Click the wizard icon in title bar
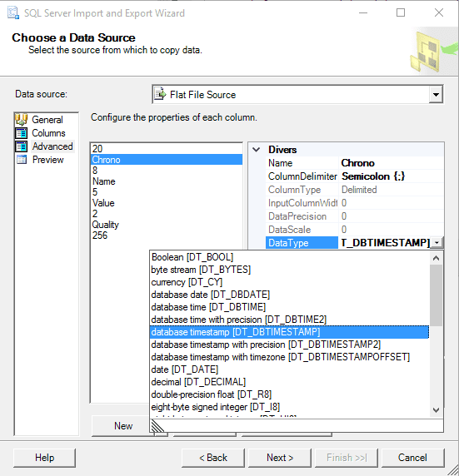 (12, 12)
